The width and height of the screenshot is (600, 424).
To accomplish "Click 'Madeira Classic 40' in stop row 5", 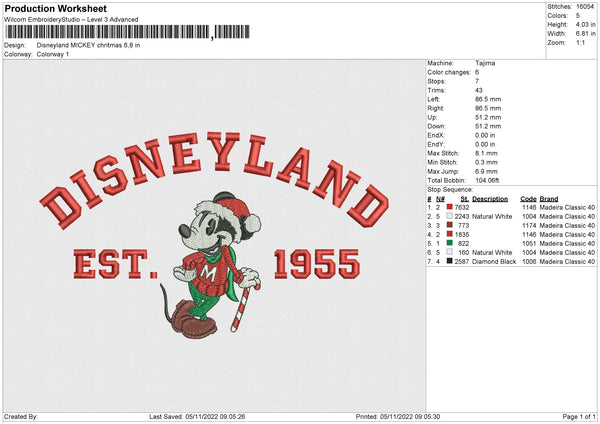I will pos(567,243).
